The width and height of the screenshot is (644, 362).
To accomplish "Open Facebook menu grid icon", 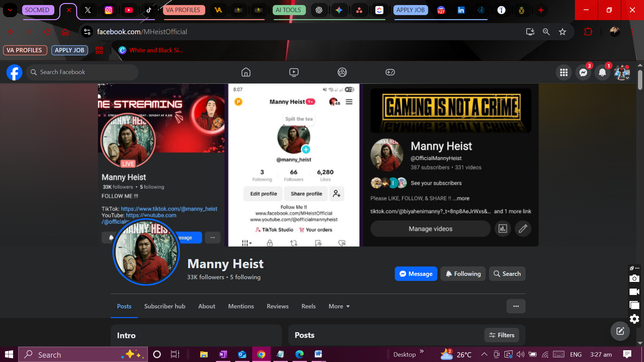I will coord(563,72).
